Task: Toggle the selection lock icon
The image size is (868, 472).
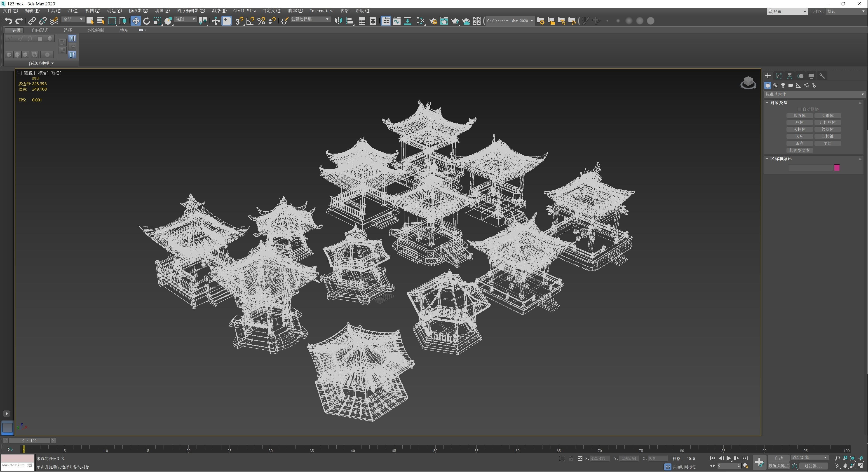Action: coord(571,458)
